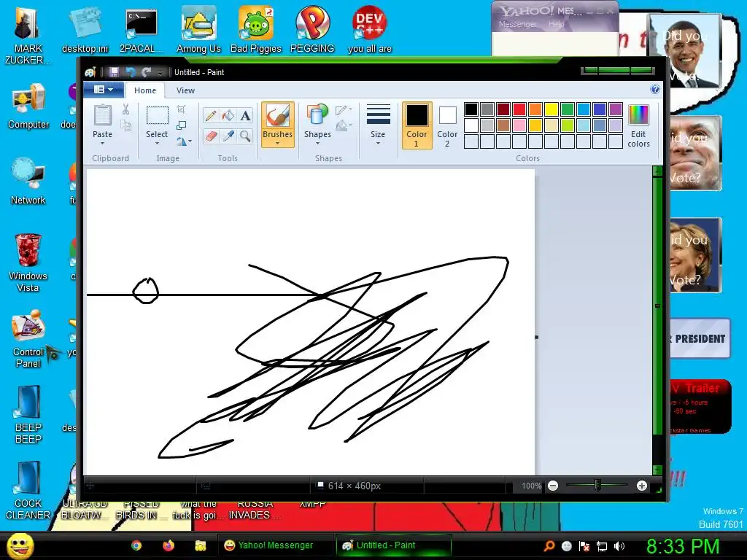Expand the Select dropdown arrow
747x560 pixels.
coord(157,143)
